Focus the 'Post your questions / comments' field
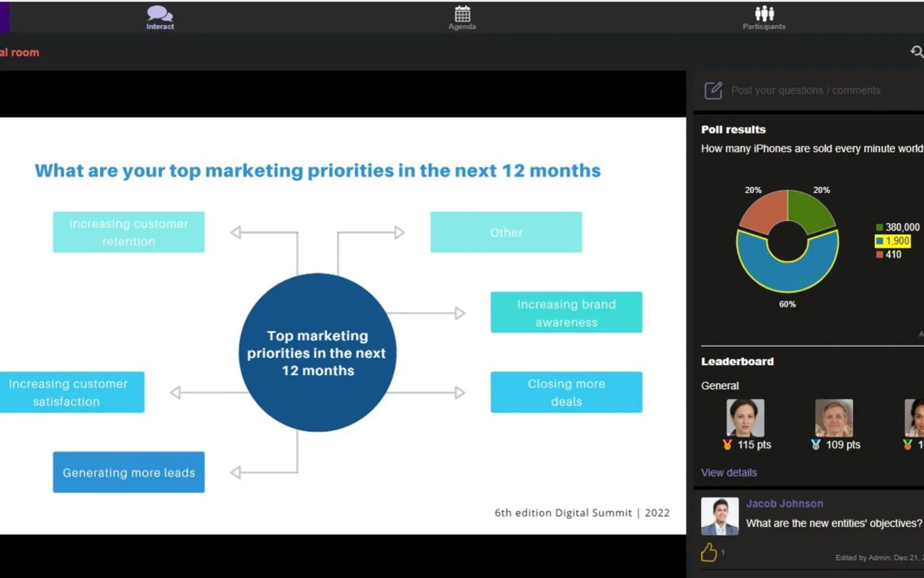924x578 pixels. pyautogui.click(x=806, y=91)
